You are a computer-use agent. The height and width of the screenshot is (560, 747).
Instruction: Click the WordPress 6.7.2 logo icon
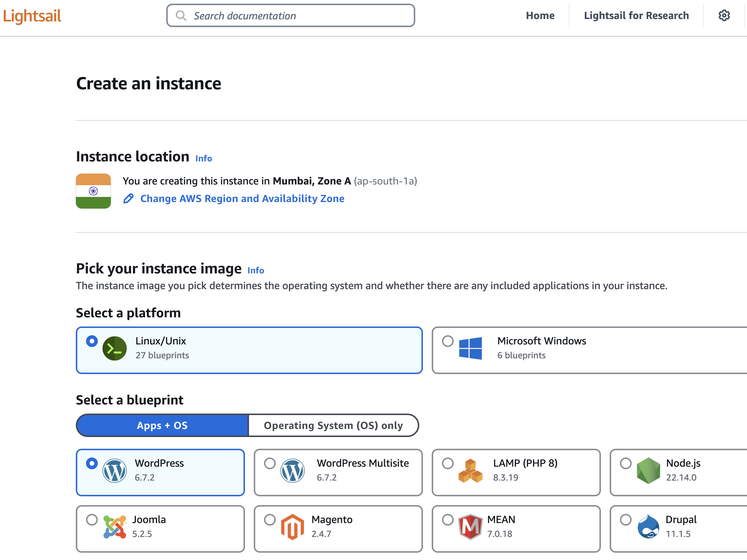coord(115,471)
